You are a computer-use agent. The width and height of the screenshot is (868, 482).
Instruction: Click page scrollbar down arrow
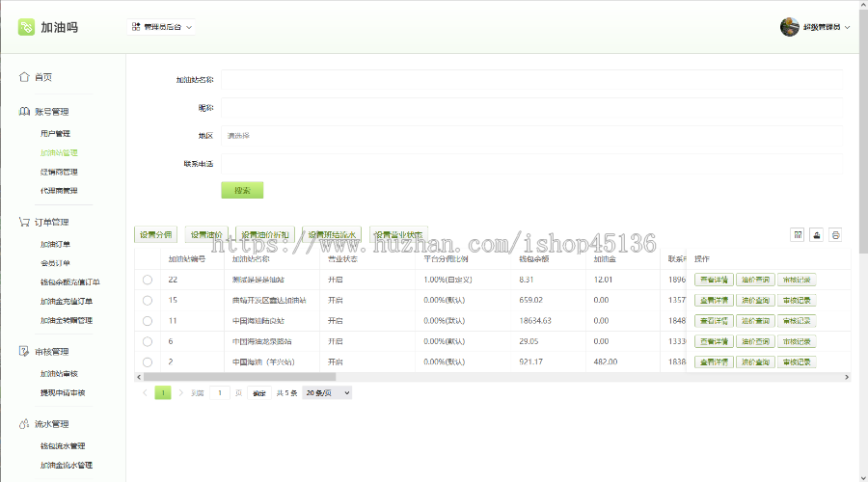coord(863,478)
